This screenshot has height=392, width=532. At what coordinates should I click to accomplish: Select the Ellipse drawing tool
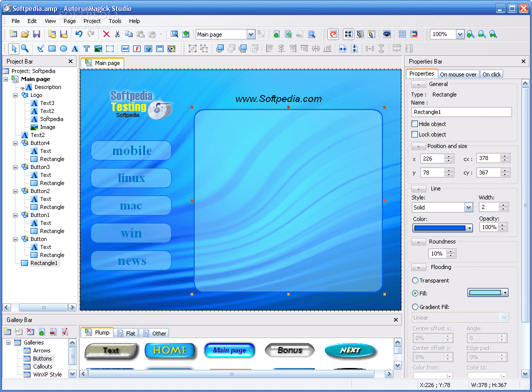pos(64,48)
